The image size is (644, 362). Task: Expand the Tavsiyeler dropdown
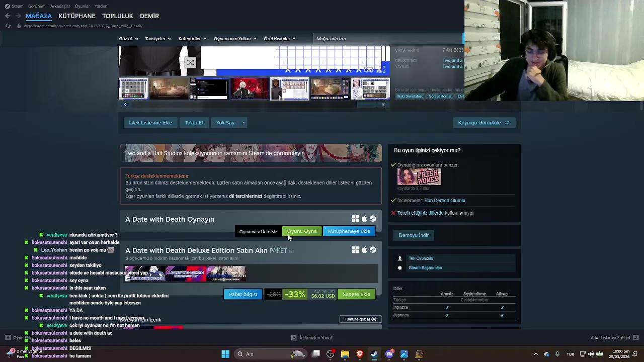158,39
